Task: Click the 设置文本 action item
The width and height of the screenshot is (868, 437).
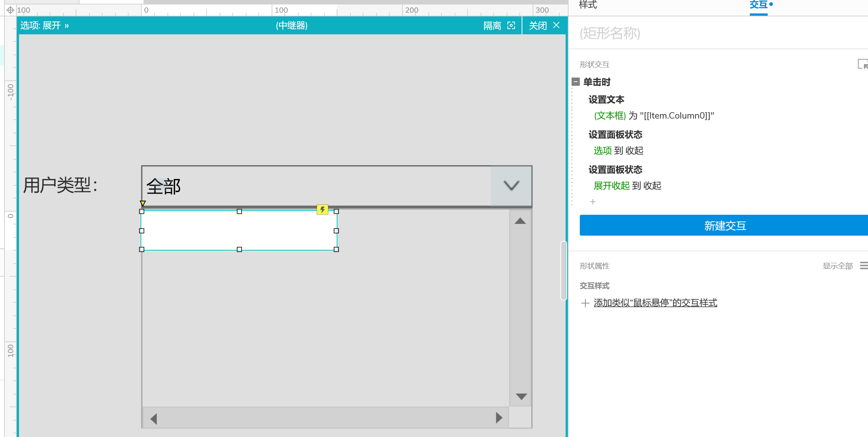Action: click(x=606, y=100)
